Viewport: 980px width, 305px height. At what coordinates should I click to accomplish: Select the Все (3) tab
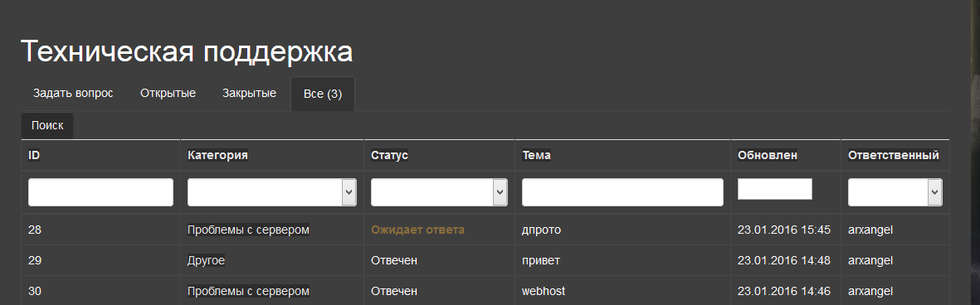point(323,94)
